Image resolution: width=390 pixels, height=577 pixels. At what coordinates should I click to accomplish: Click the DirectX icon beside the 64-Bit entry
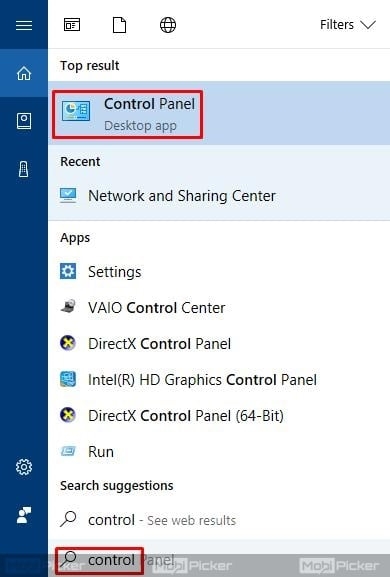[x=68, y=415]
